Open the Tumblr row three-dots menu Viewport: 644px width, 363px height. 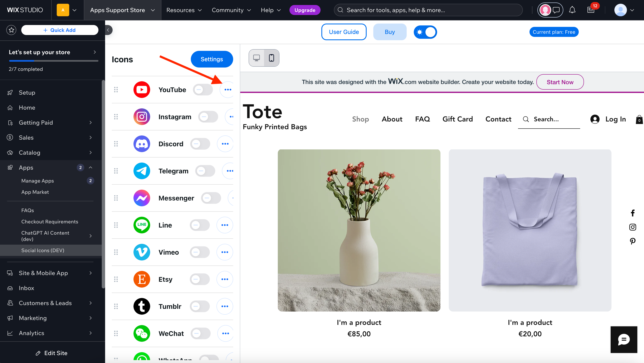(225, 307)
